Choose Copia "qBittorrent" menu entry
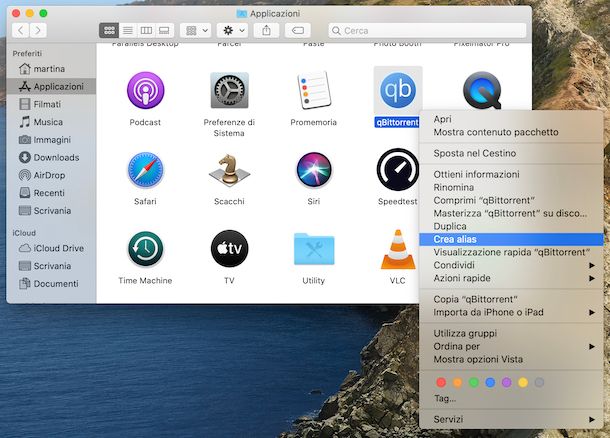Viewport: 610px width, 438px height. pos(511,299)
